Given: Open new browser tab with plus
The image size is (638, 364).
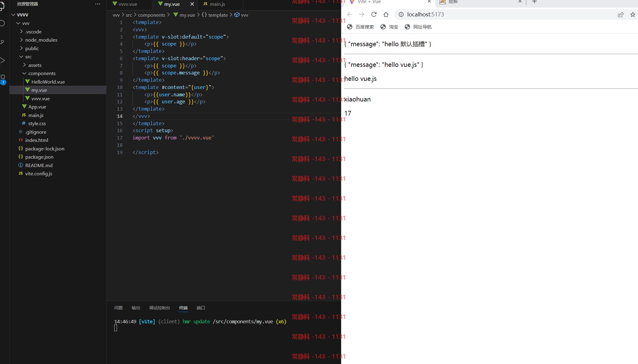Looking at the screenshot, I should 534,2.
